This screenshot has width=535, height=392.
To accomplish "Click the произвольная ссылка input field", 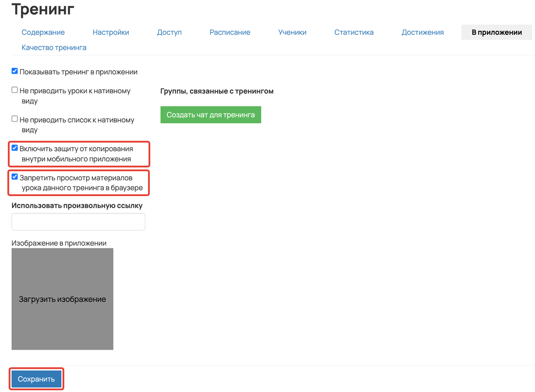I will point(78,222).
